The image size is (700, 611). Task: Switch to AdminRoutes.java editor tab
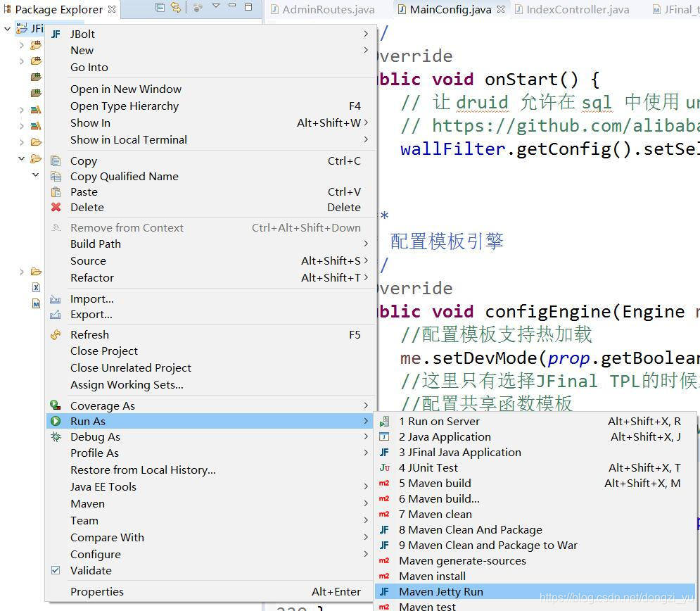(x=323, y=9)
